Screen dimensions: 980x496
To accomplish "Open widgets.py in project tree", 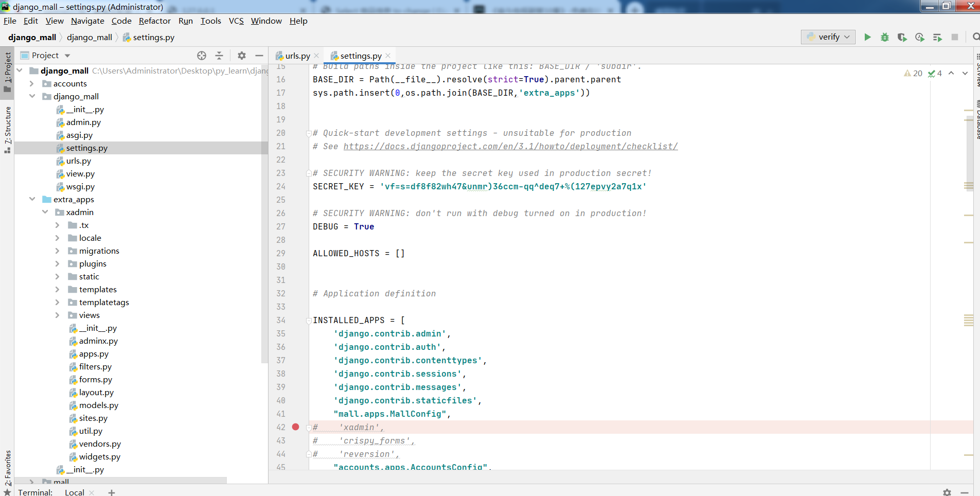I will 99,456.
